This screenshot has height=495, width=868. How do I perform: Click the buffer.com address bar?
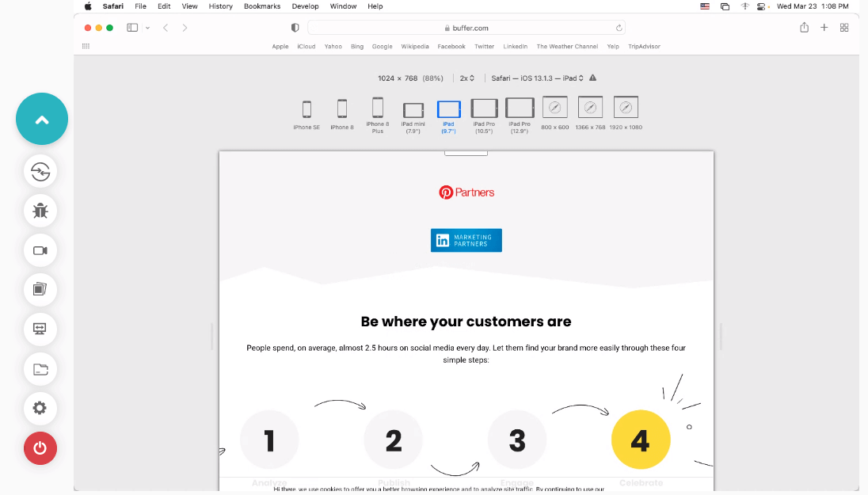[x=466, y=28]
